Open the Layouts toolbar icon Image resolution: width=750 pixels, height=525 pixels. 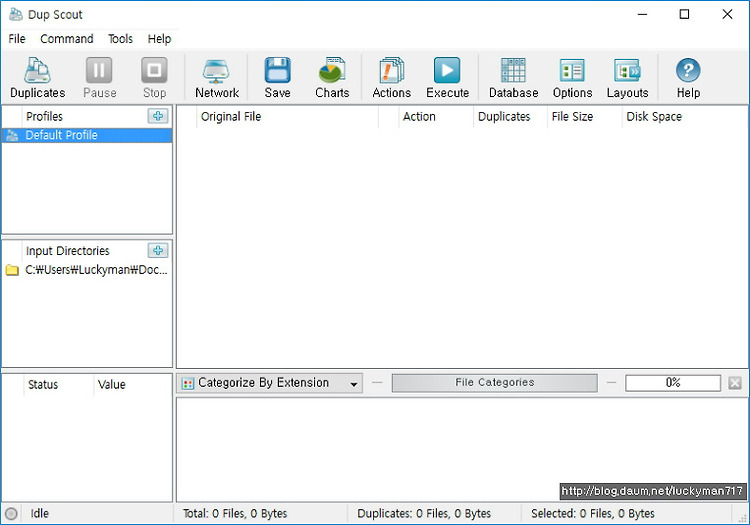click(627, 77)
